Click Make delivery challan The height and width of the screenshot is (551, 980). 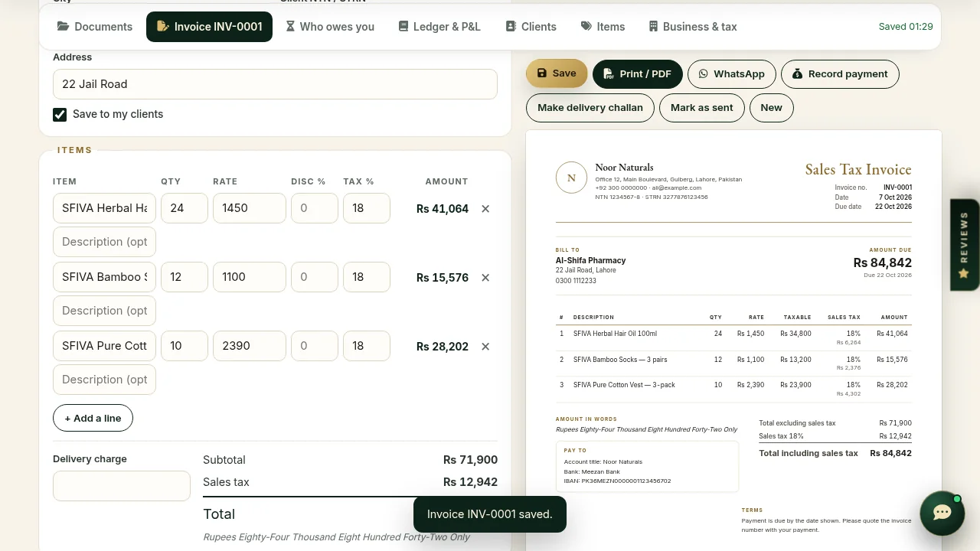(x=590, y=107)
